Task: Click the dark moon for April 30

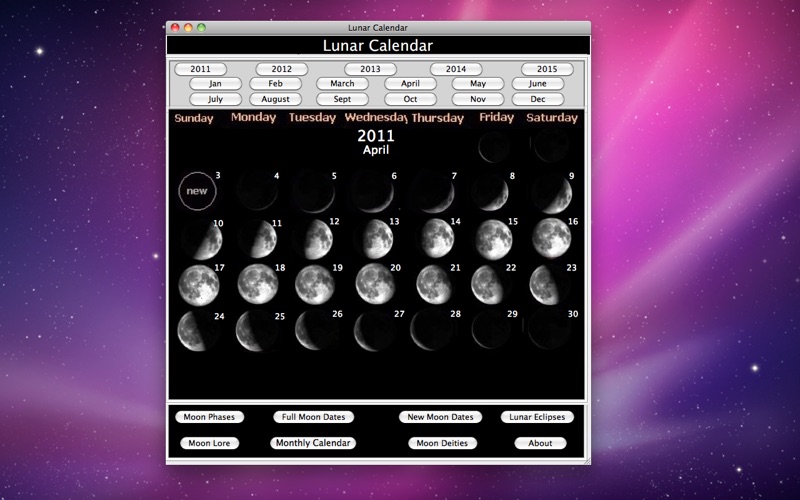Action: (x=549, y=329)
